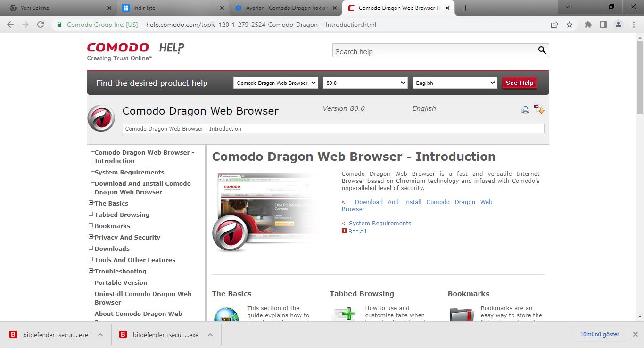Click the breadcrumb Introduction text box

point(333,129)
